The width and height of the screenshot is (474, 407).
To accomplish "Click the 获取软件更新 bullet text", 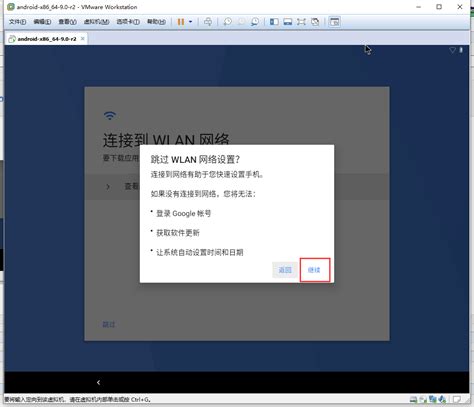I will click(x=178, y=233).
